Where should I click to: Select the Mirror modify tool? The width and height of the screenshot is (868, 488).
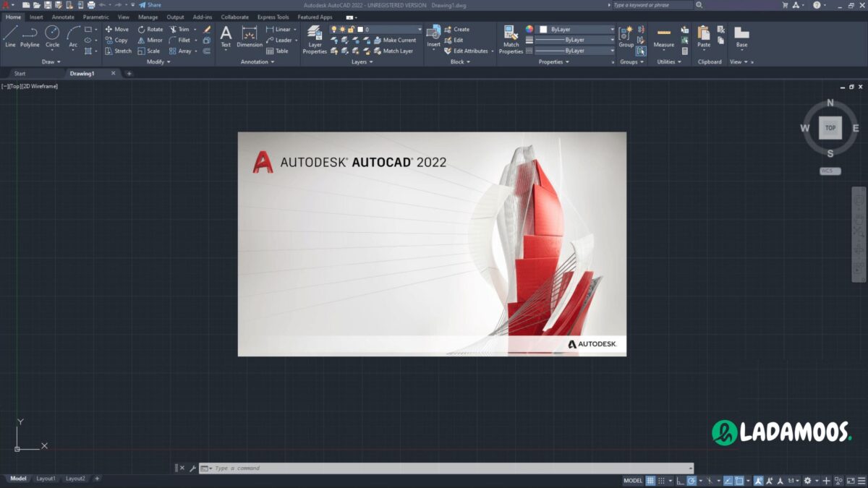[x=150, y=40]
